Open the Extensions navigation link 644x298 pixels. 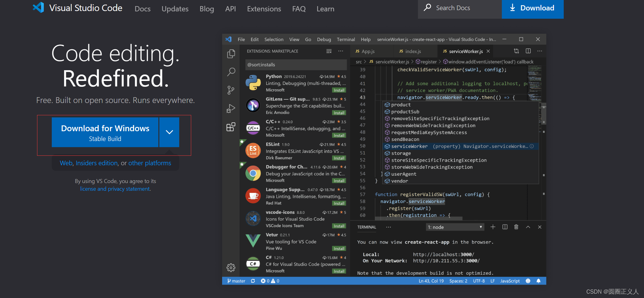[x=264, y=9]
